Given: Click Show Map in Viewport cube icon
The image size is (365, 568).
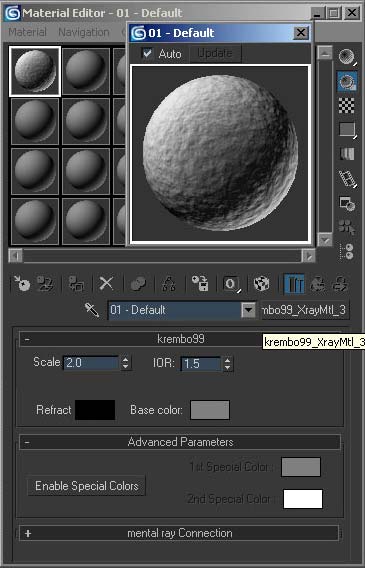Looking at the screenshot, I should point(261,284).
